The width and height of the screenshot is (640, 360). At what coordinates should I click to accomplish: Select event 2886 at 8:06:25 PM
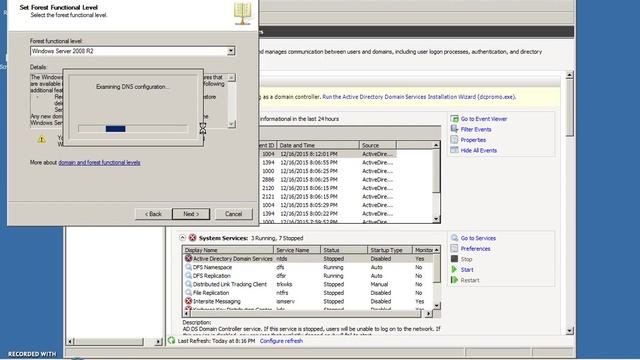click(x=327, y=180)
